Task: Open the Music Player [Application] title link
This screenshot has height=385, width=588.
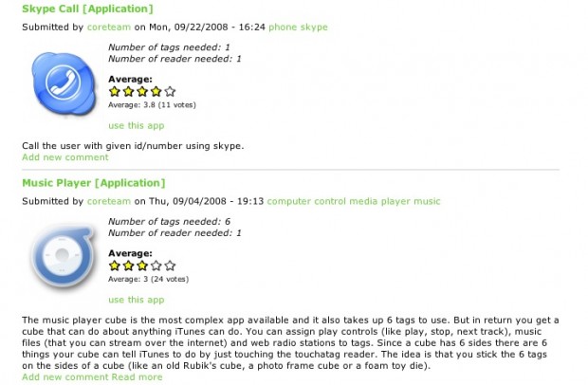Action: tap(93, 183)
